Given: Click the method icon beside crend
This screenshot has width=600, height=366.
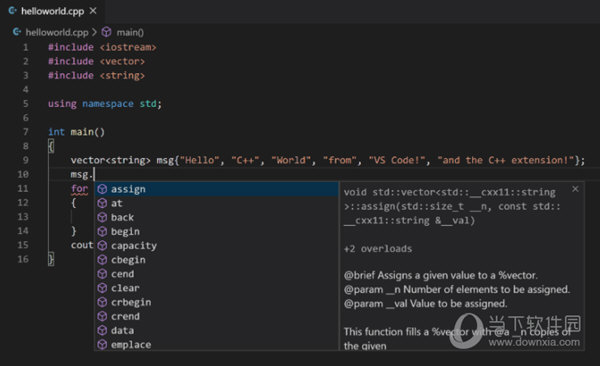Looking at the screenshot, I should (102, 317).
